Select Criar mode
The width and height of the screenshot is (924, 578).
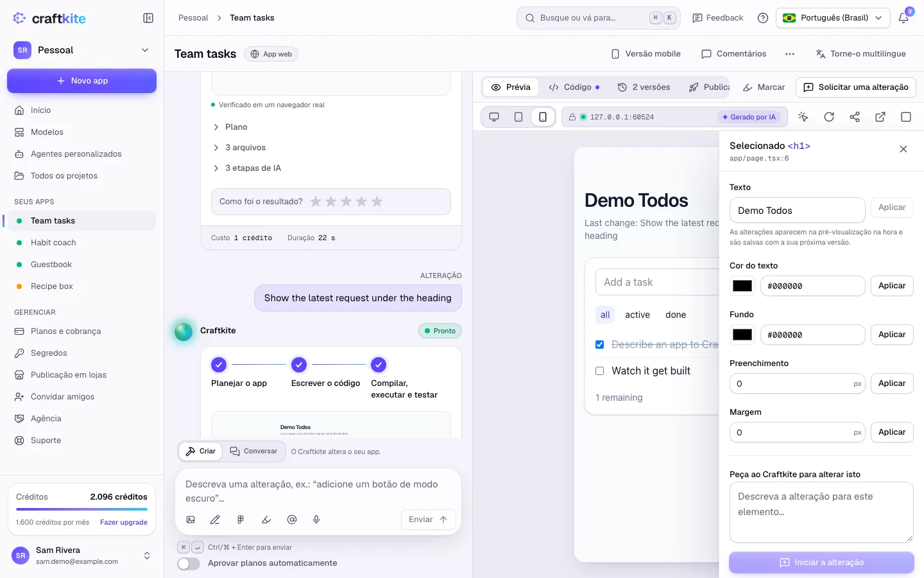click(201, 451)
